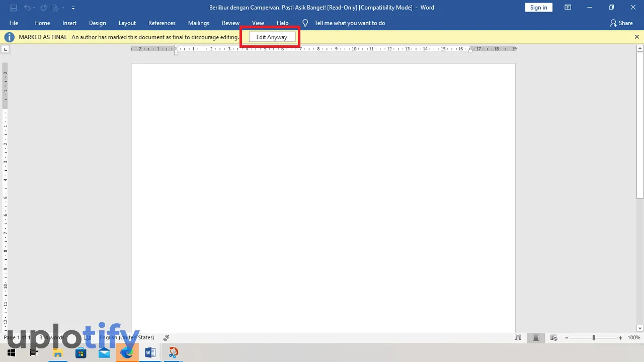Click the vertical scrollbar down arrow

(x=640, y=328)
